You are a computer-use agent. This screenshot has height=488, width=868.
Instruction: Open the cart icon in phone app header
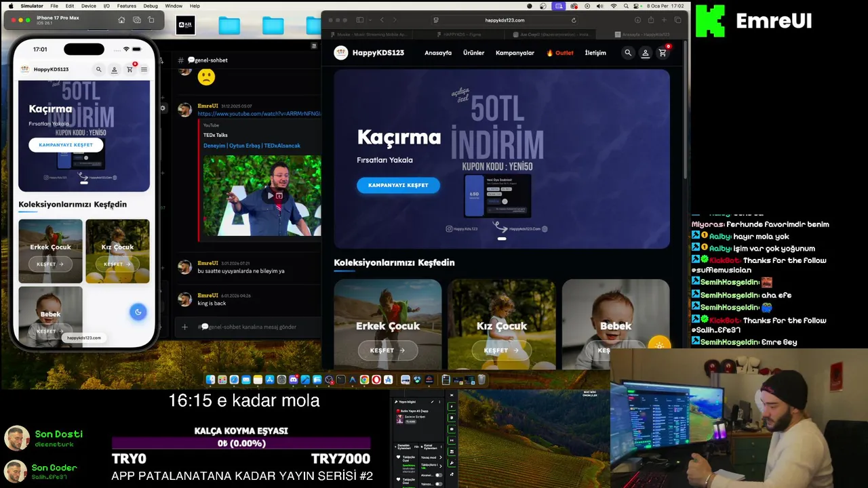130,69
